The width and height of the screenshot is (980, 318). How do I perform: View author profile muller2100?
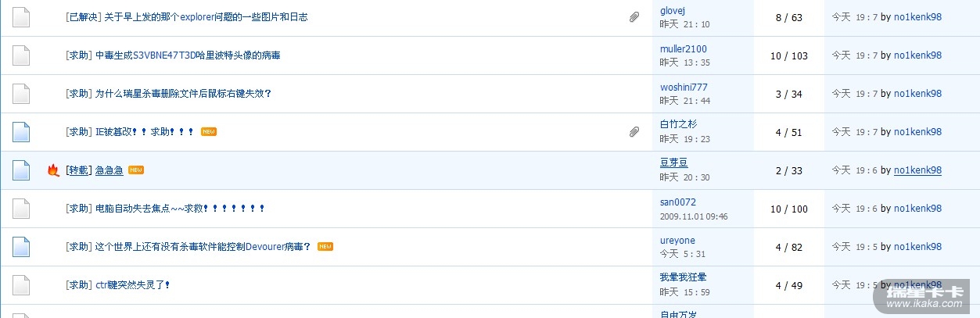click(x=683, y=49)
